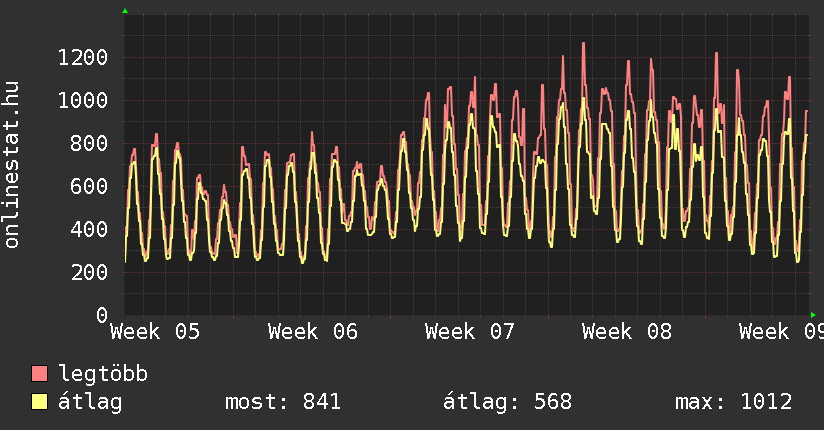Click the yellow átlag legend color swatch
Image resolution: width=824 pixels, height=430 pixels.
tap(40, 402)
